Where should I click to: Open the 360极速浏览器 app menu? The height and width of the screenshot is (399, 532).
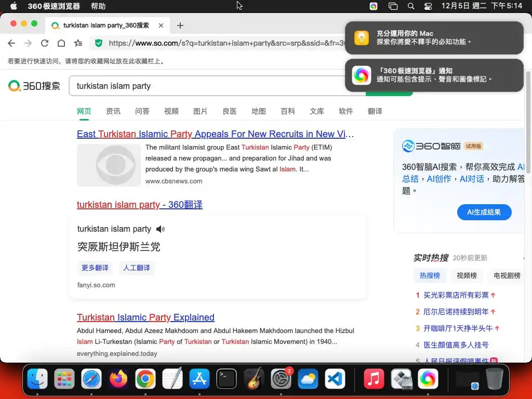coord(54,6)
